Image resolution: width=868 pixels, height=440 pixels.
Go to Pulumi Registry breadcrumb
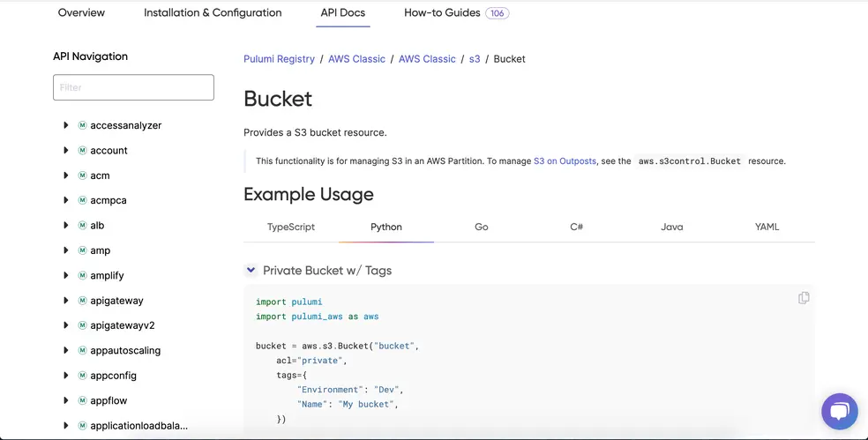[279, 59]
